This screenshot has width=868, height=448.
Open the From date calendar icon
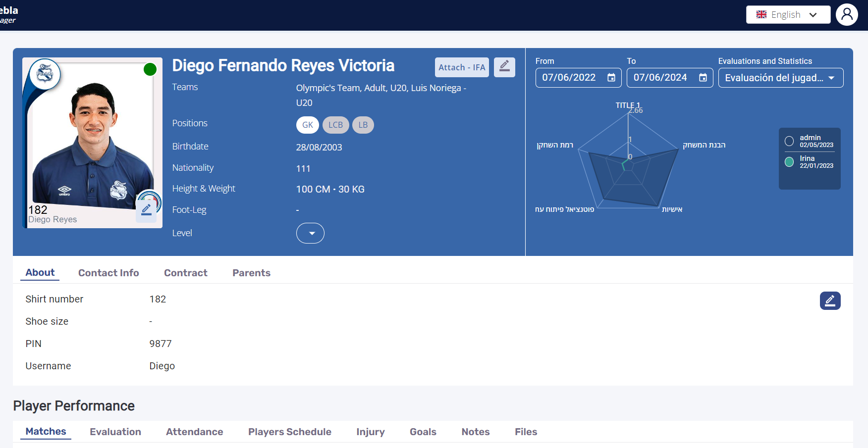(611, 78)
